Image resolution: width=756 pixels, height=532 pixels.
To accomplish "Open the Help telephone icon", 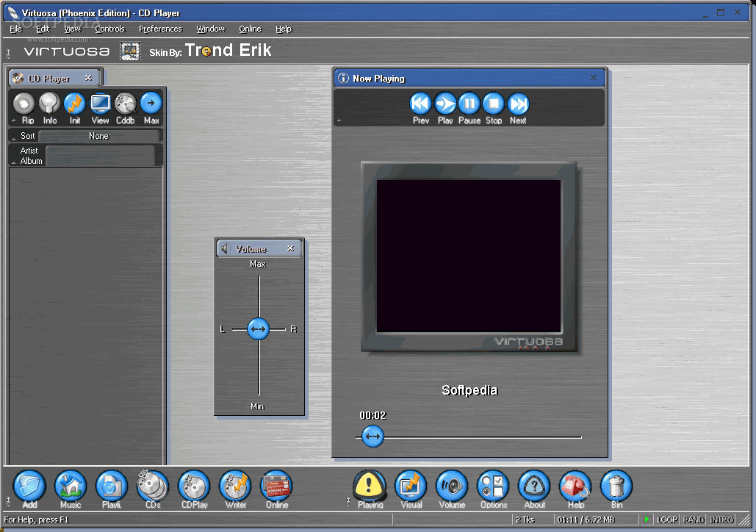I will point(576,486).
